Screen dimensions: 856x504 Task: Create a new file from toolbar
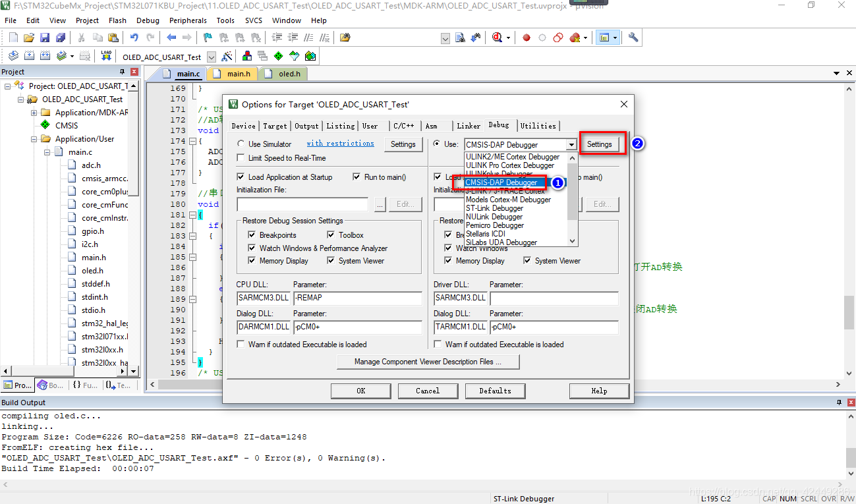(x=13, y=38)
